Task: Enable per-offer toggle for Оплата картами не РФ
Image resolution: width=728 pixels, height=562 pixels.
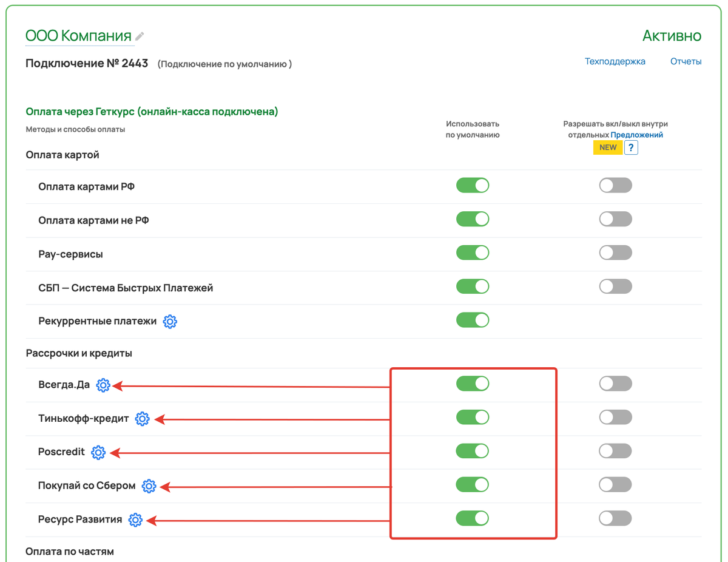Action: coord(615,219)
